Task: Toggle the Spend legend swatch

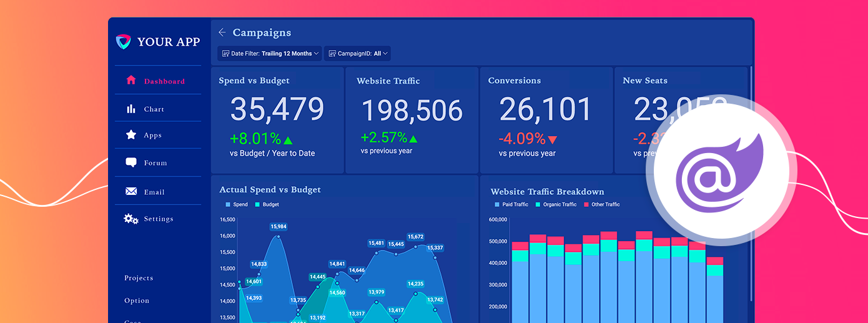Action: 228,204
